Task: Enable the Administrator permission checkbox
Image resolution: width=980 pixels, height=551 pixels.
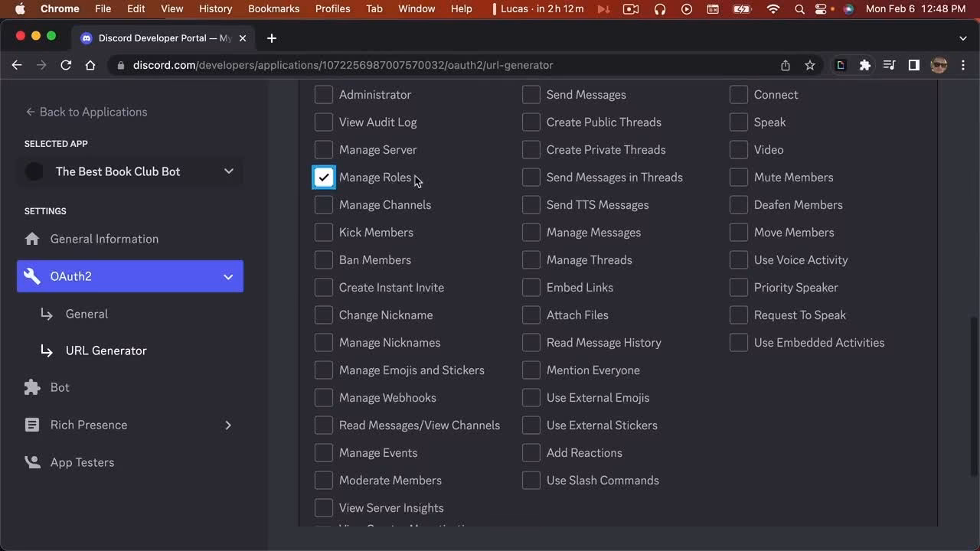Action: pos(324,95)
